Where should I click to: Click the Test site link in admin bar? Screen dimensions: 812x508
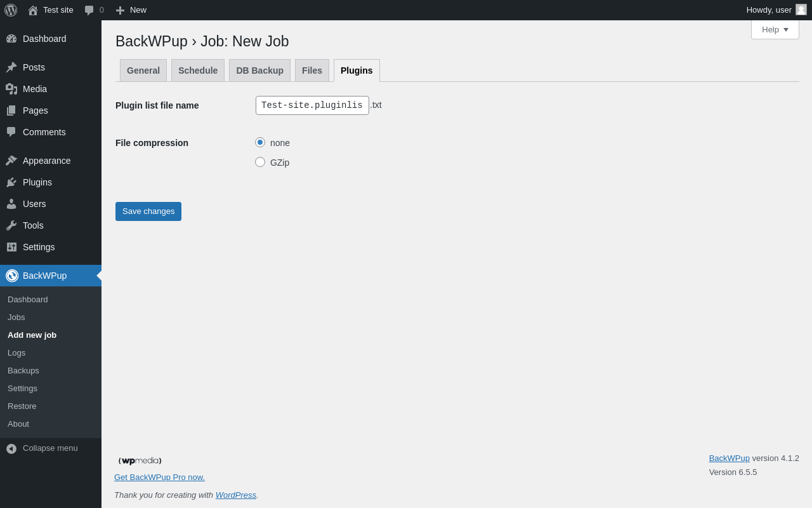click(x=58, y=10)
